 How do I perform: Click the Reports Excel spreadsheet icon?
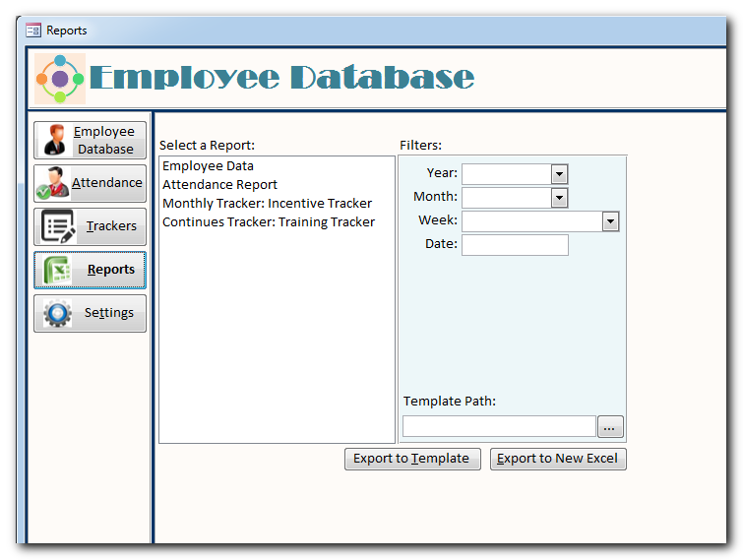[x=57, y=270]
